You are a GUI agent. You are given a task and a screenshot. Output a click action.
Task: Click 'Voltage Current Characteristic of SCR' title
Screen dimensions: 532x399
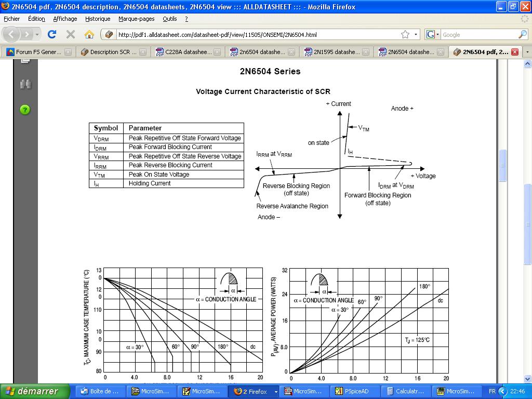coord(263,91)
